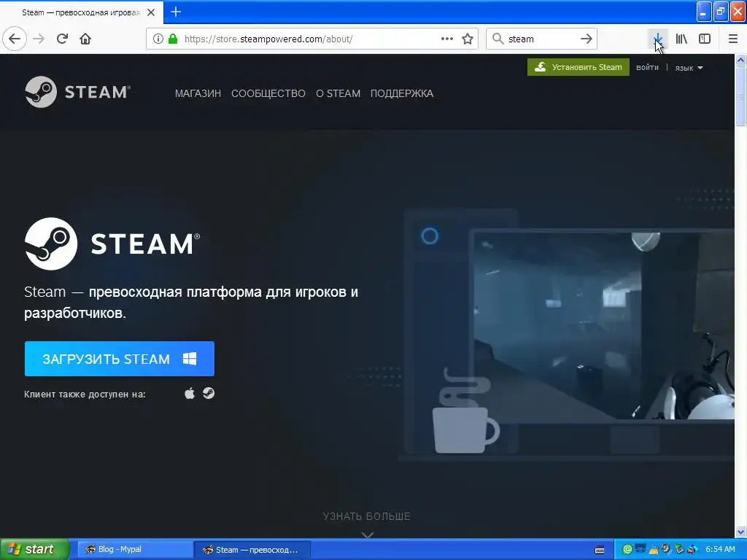Click the search magnifier icon
Image resolution: width=747 pixels, height=560 pixels.
(x=498, y=39)
